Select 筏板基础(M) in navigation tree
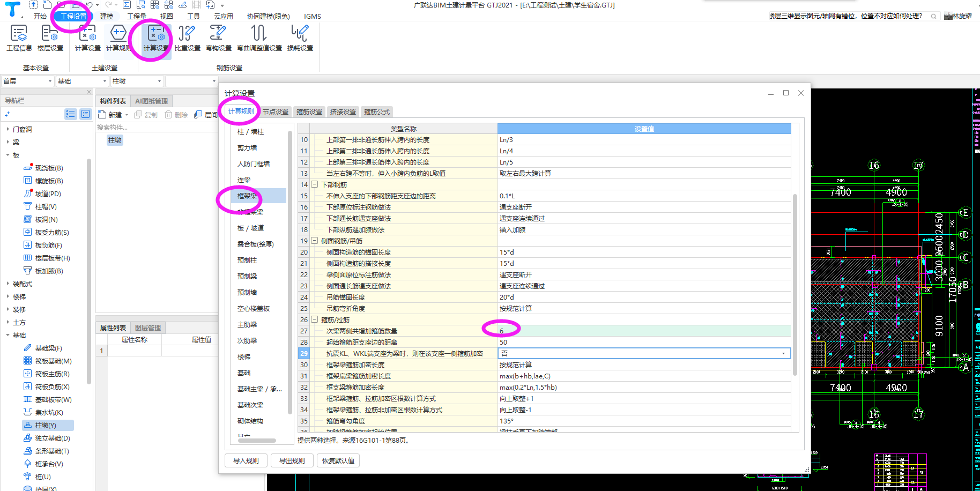Viewport: 980px width, 491px height. point(48,361)
